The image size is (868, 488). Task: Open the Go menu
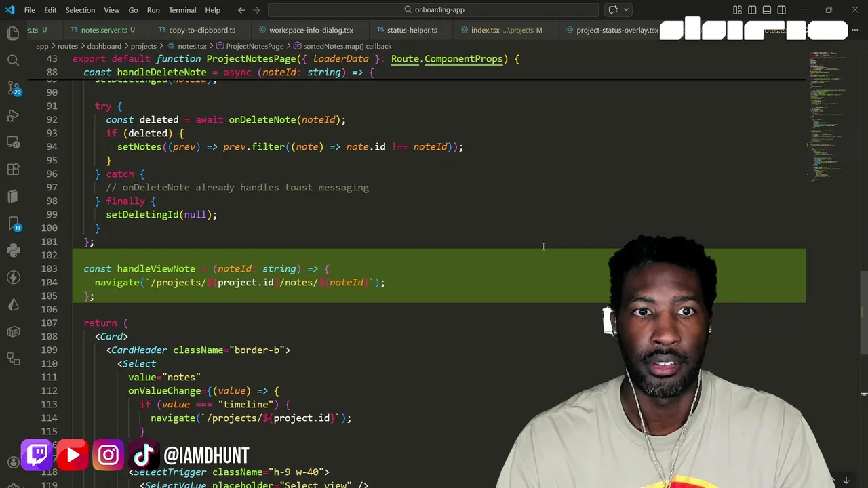tap(133, 10)
